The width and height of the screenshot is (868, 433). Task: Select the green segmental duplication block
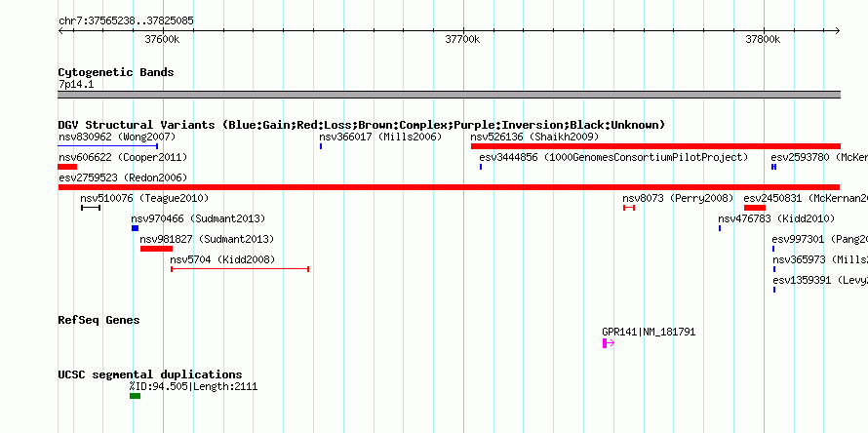(x=135, y=396)
